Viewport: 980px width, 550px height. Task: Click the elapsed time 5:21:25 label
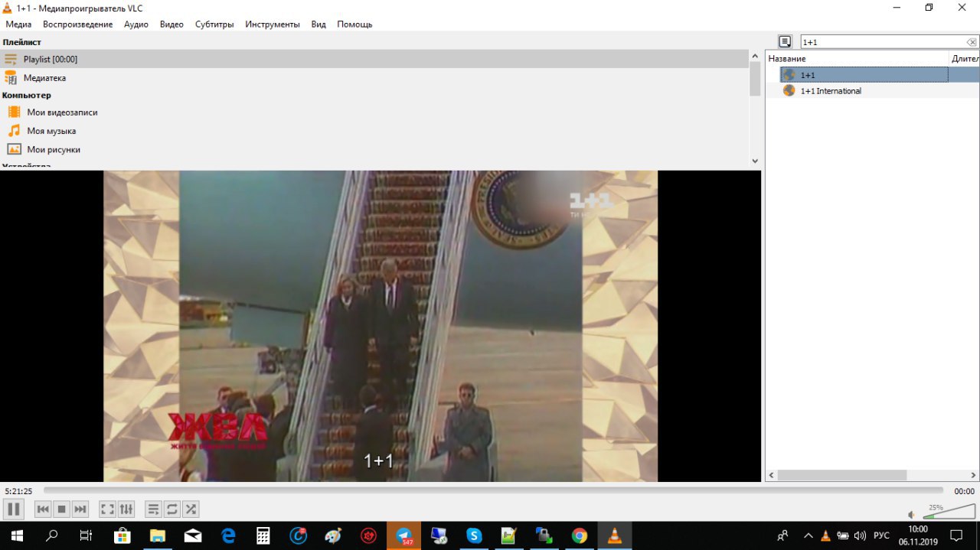18,491
